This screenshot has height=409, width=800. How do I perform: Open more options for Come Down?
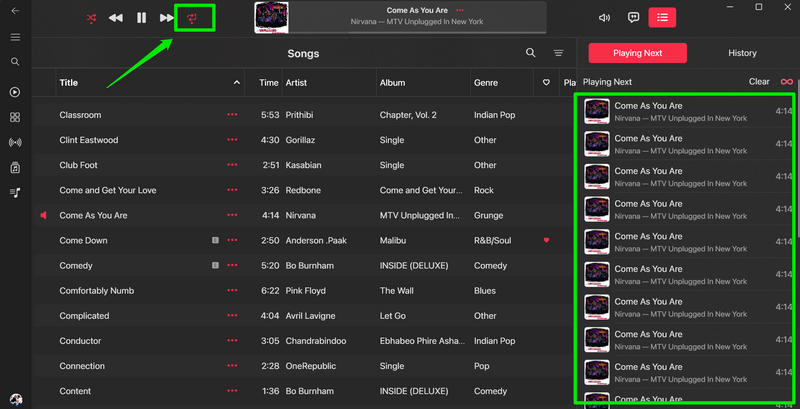(x=232, y=240)
